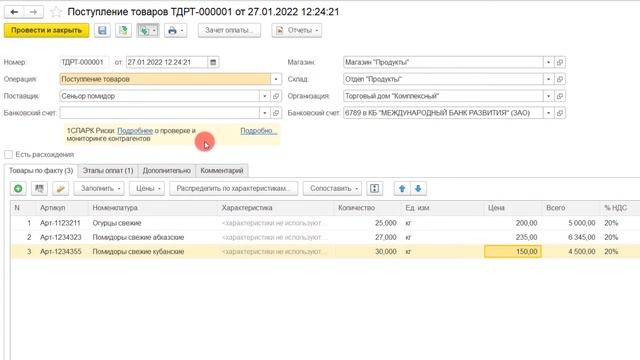Select the price cell 150,00
The image size is (640, 360).
point(513,252)
